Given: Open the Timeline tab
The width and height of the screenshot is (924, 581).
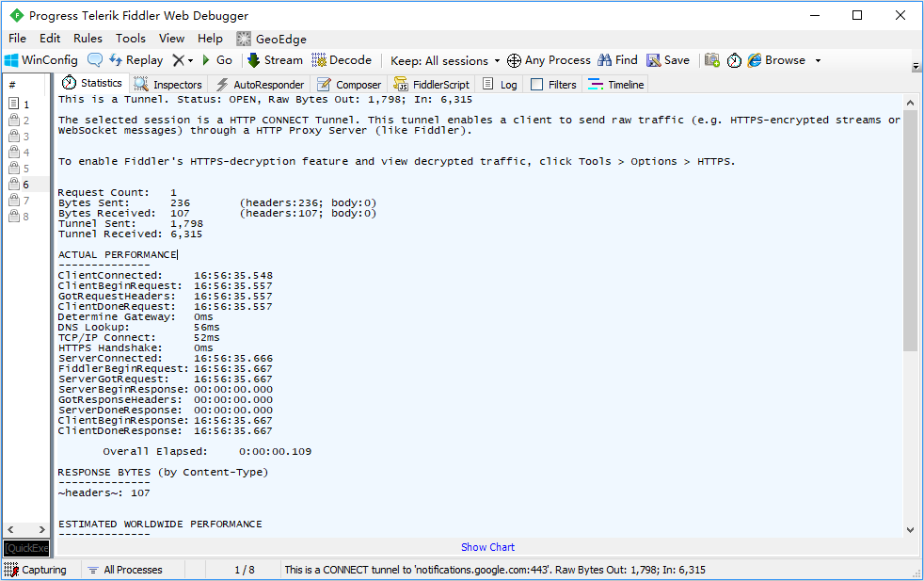Looking at the screenshot, I should (616, 85).
